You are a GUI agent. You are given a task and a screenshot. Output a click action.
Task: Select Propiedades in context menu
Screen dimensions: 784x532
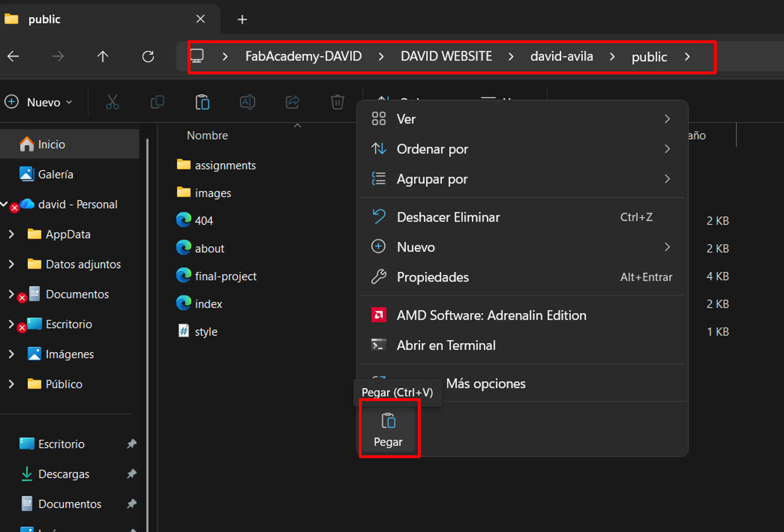click(522, 277)
